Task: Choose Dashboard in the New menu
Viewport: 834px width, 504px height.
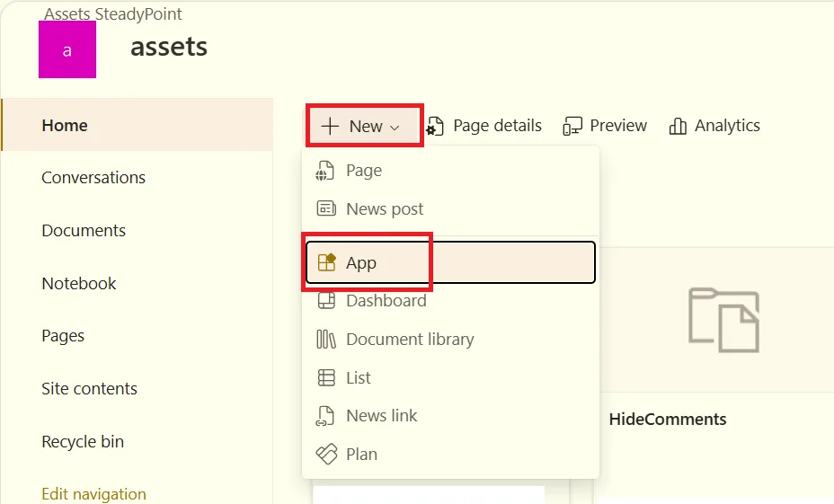Action: tap(450, 301)
